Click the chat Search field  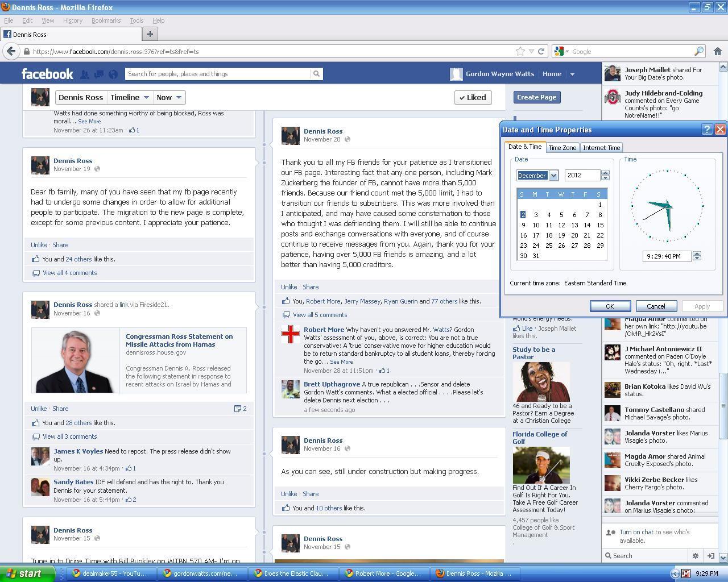pyautogui.click(x=647, y=556)
